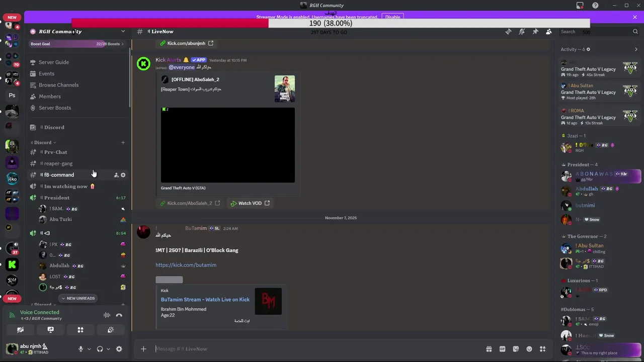Open Events
Viewport: 644px width, 362px height.
tap(77, 73)
